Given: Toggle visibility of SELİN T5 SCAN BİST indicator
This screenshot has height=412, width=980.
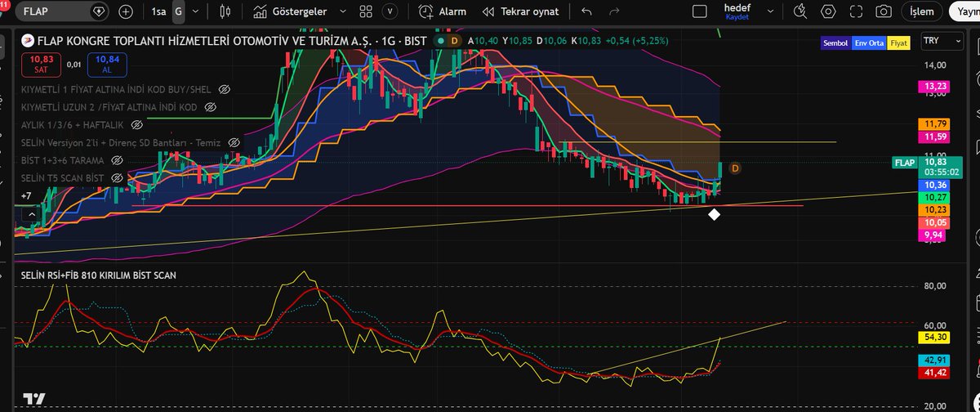Looking at the screenshot, I should (117, 177).
